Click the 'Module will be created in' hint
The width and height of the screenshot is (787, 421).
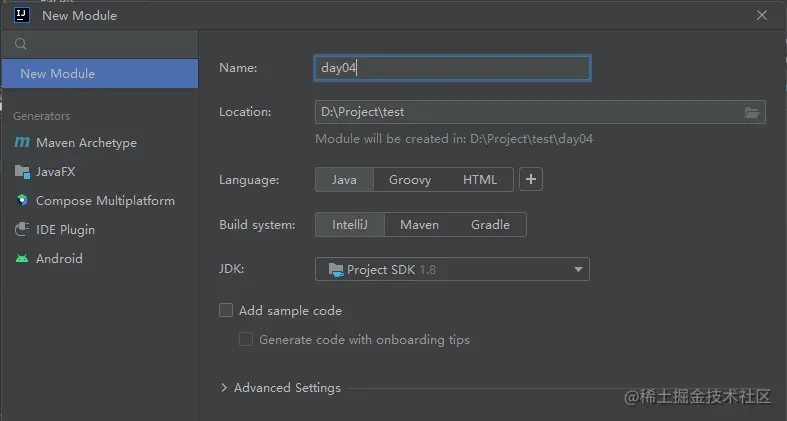(x=454, y=138)
